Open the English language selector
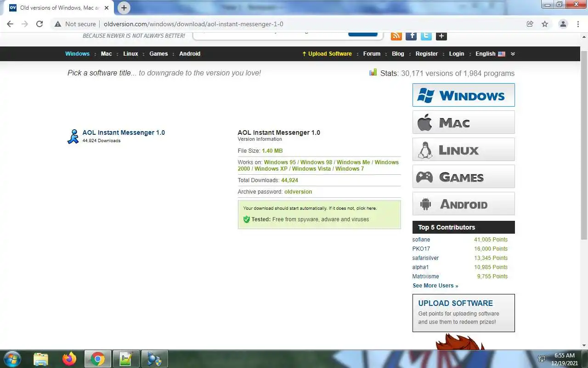The width and height of the screenshot is (588, 368). 490,54
